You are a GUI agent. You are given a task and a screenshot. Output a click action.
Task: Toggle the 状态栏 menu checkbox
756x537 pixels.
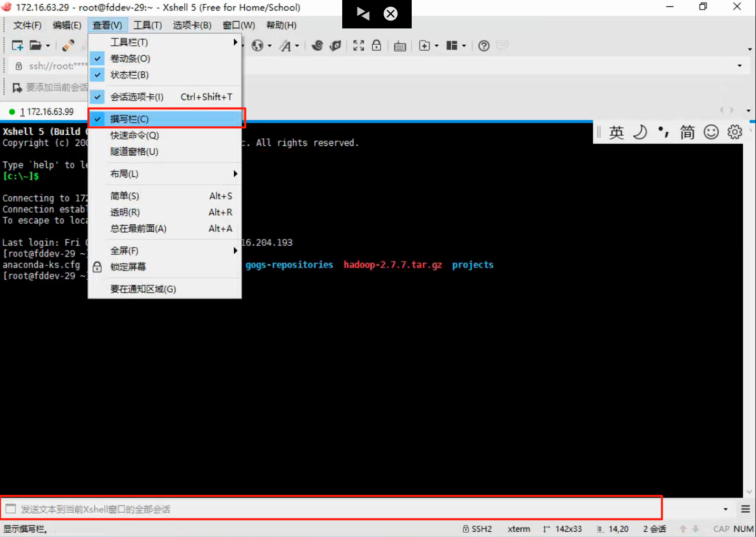[97, 75]
